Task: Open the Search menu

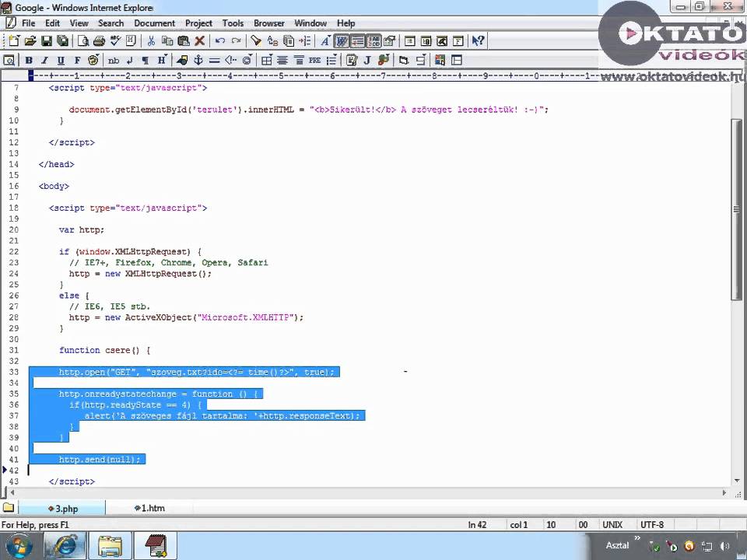Action: point(110,23)
